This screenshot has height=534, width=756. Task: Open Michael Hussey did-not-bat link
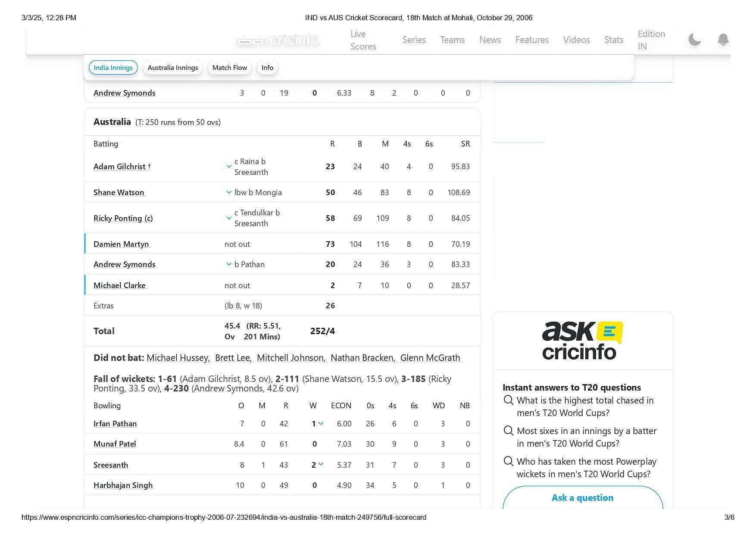tap(178, 357)
